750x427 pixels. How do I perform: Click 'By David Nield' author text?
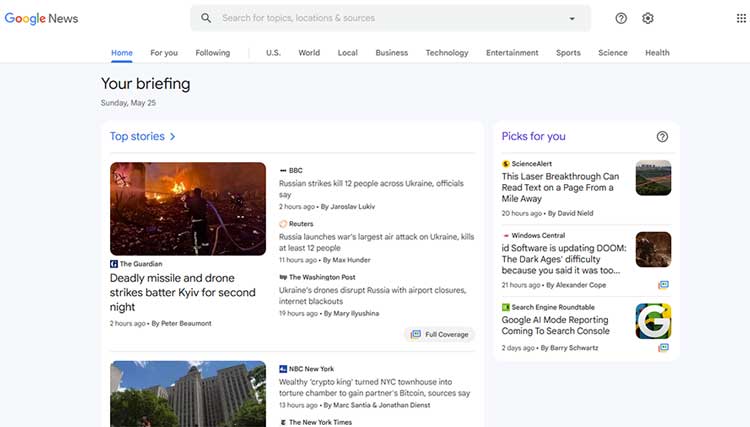(x=570, y=213)
